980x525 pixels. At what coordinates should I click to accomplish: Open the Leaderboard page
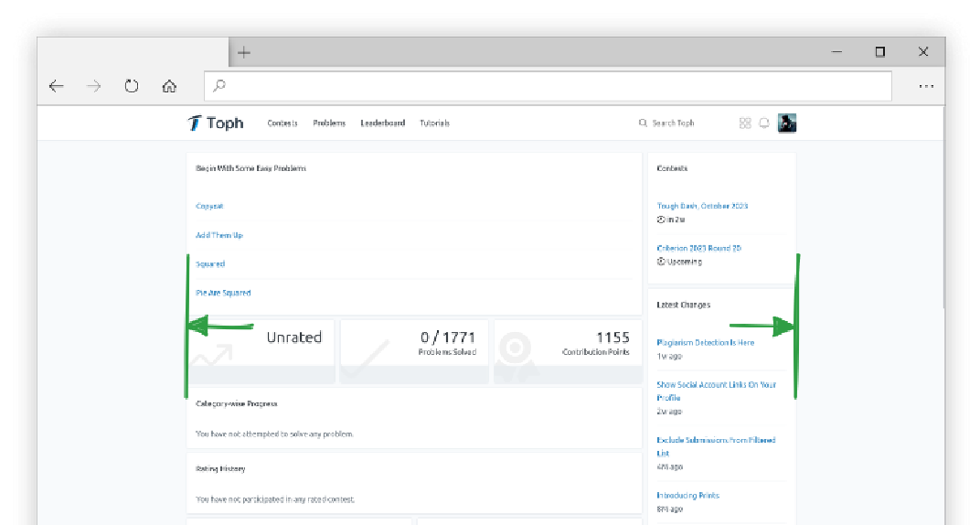[x=382, y=123]
